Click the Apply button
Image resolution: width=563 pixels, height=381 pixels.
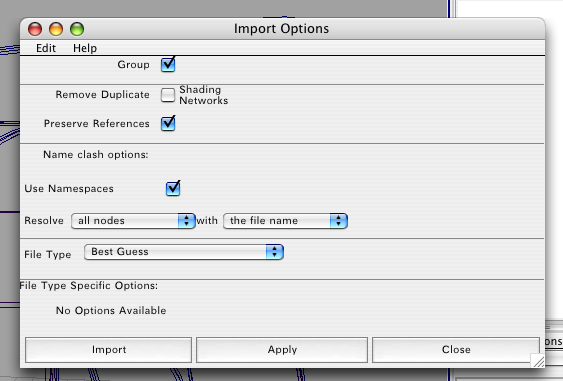click(x=282, y=350)
